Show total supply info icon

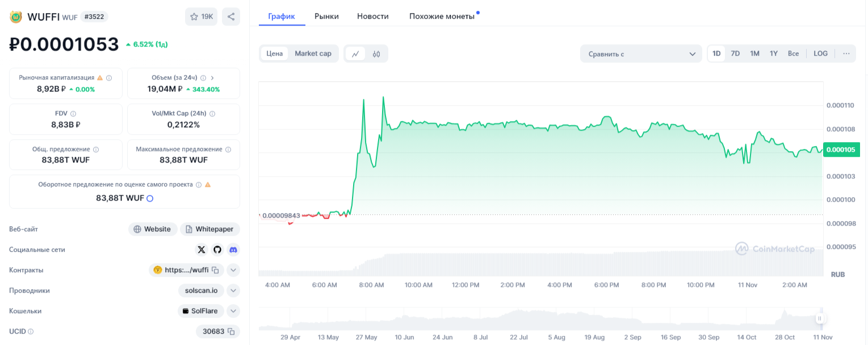coord(96,149)
